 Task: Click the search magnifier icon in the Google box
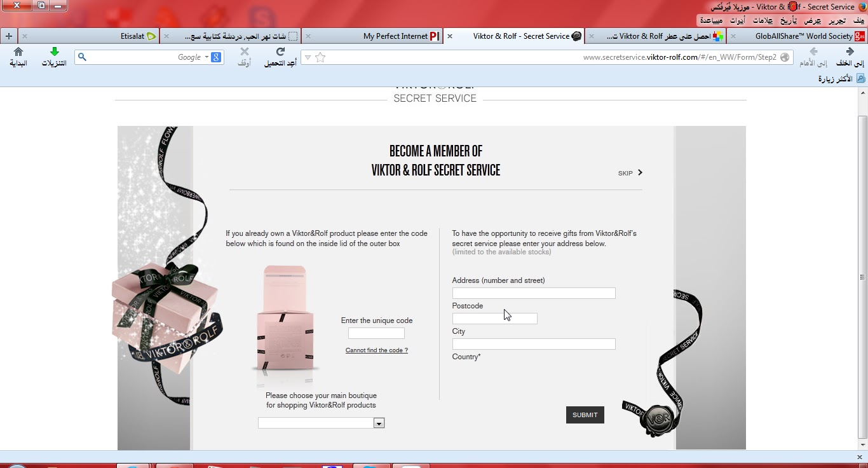tap(82, 57)
